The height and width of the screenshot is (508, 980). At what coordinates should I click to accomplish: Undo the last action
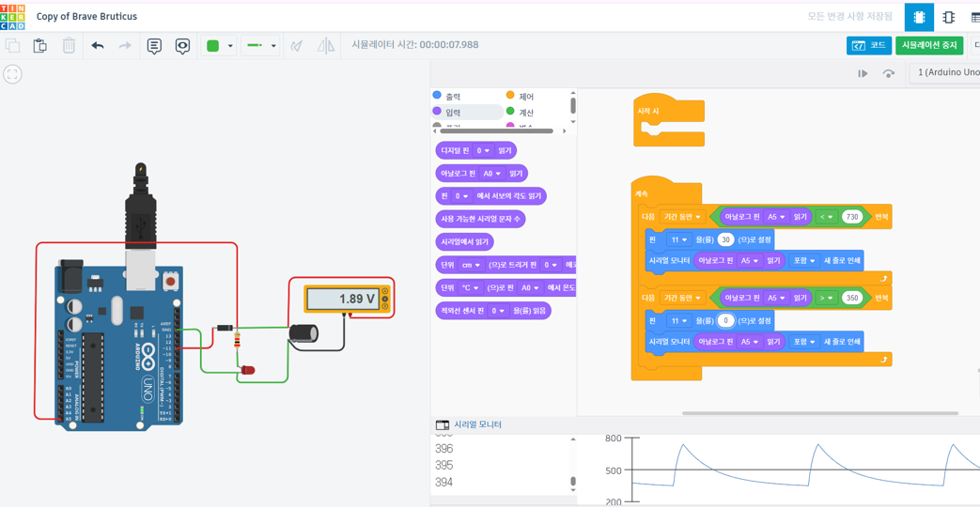pyautogui.click(x=98, y=45)
